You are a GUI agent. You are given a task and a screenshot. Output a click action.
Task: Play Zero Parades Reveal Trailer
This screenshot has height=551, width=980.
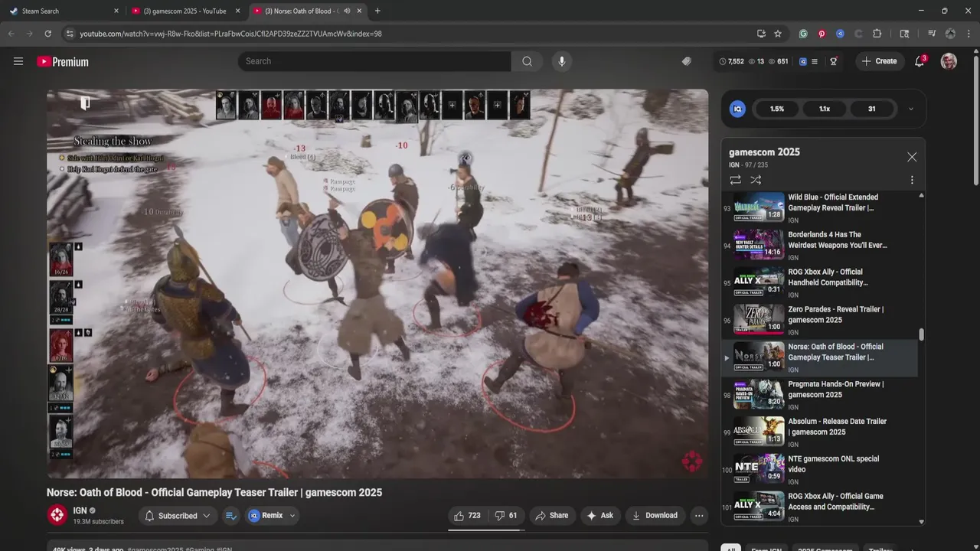(x=819, y=321)
